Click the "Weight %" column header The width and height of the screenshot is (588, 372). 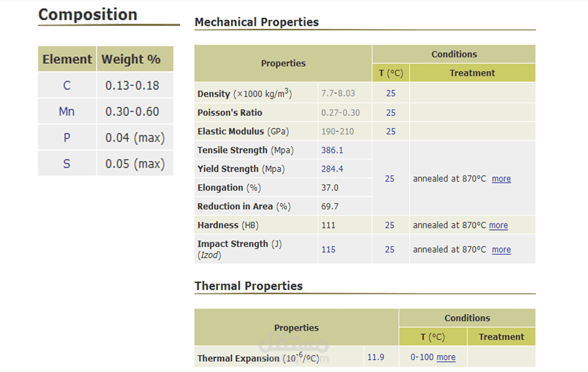131,59
